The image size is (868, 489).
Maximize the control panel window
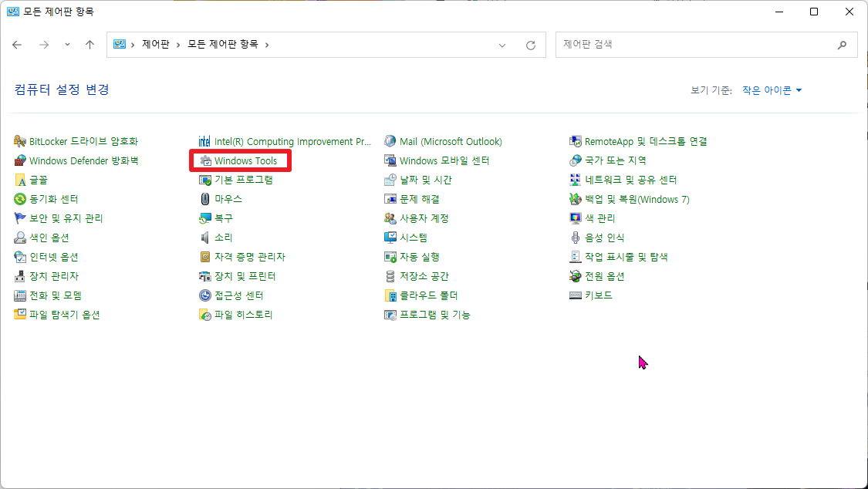coord(814,12)
